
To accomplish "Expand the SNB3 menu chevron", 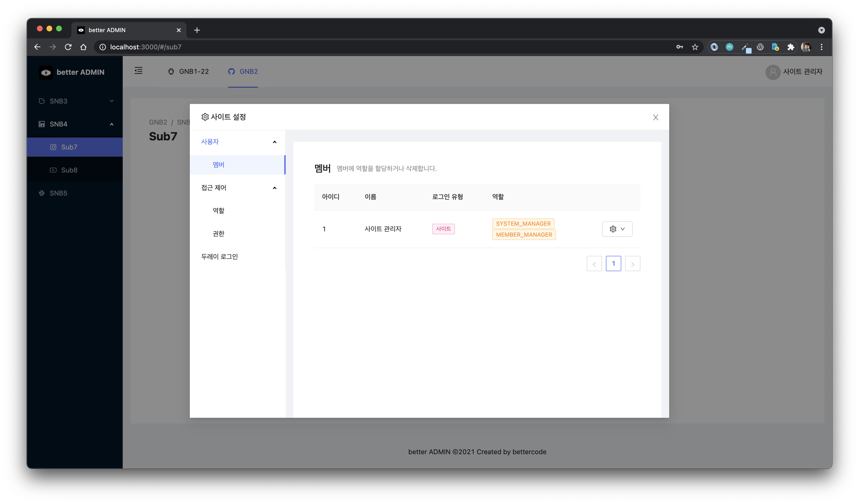I will pyautogui.click(x=112, y=101).
